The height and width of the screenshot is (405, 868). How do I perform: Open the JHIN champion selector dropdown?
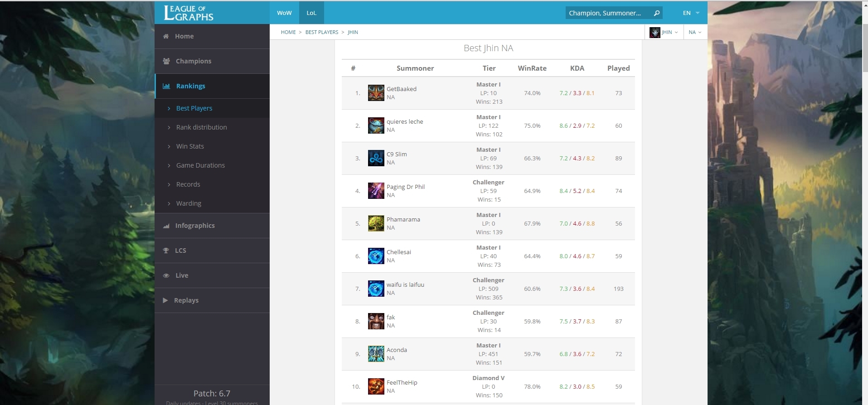click(664, 32)
